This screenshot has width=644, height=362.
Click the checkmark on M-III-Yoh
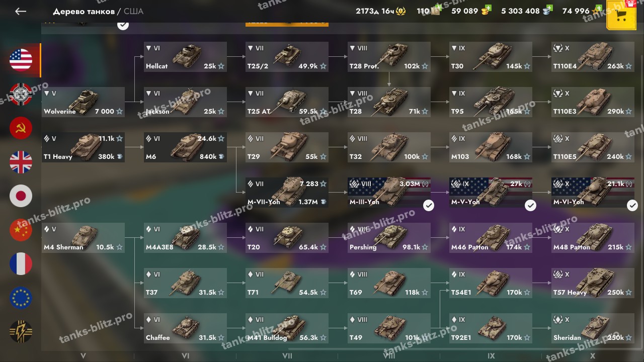coord(429,205)
